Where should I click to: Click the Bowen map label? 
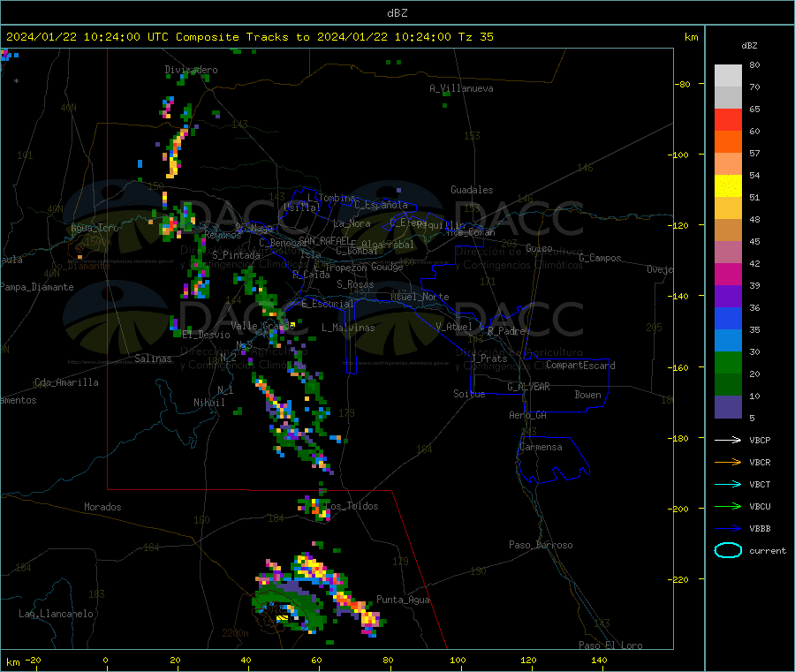[587, 395]
